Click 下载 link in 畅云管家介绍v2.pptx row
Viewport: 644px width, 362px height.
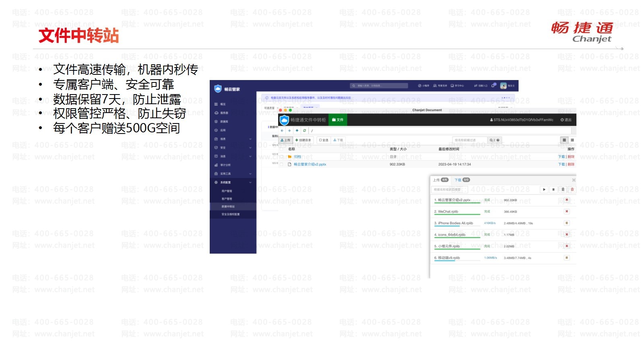pyautogui.click(x=561, y=165)
